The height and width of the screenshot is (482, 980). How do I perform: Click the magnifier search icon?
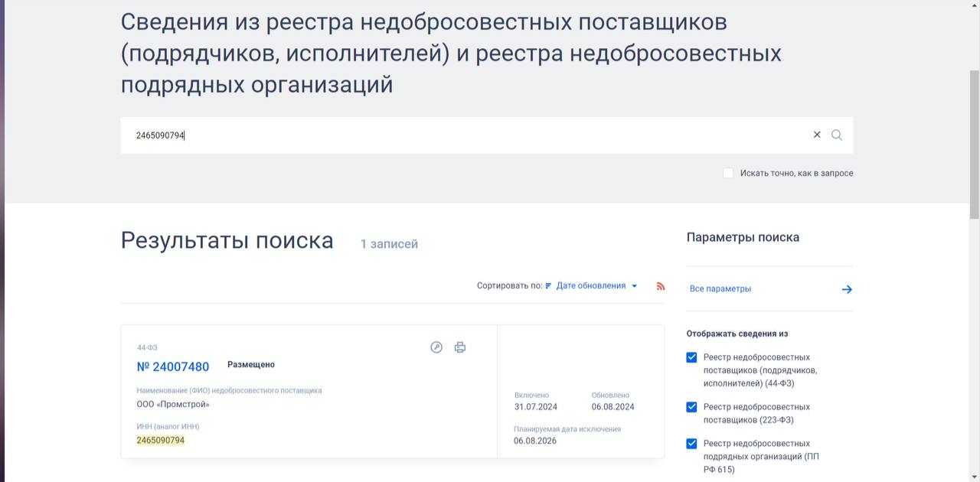pos(837,135)
